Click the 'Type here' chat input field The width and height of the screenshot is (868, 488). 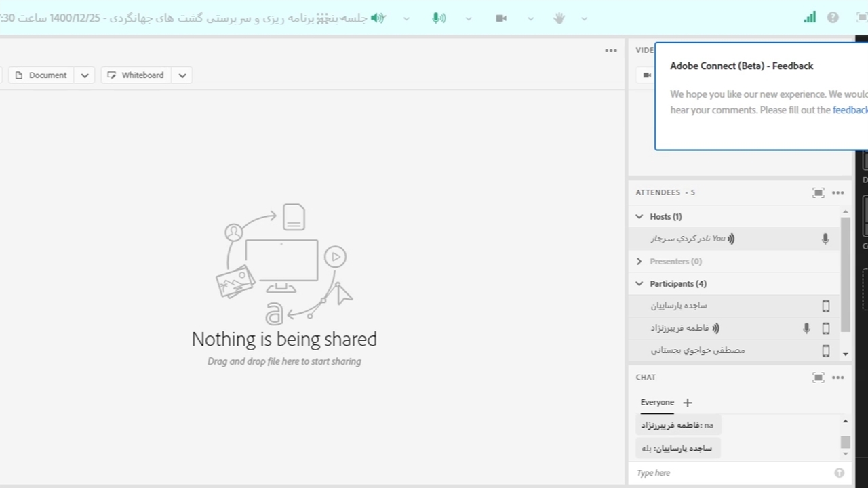[x=732, y=473]
